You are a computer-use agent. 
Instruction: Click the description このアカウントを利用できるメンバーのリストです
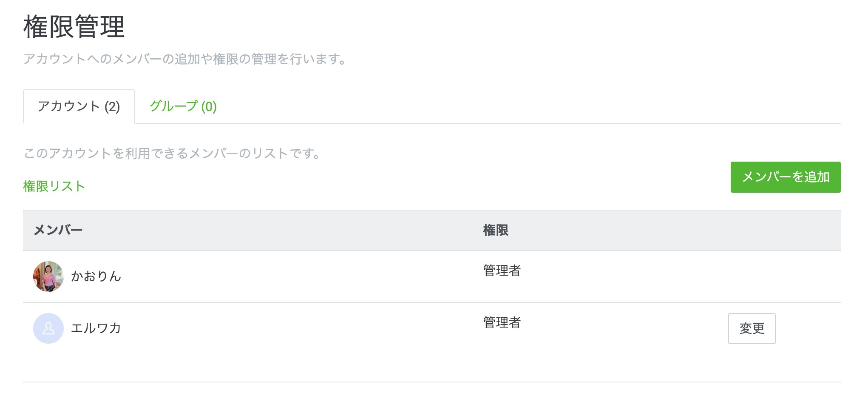coord(172,153)
